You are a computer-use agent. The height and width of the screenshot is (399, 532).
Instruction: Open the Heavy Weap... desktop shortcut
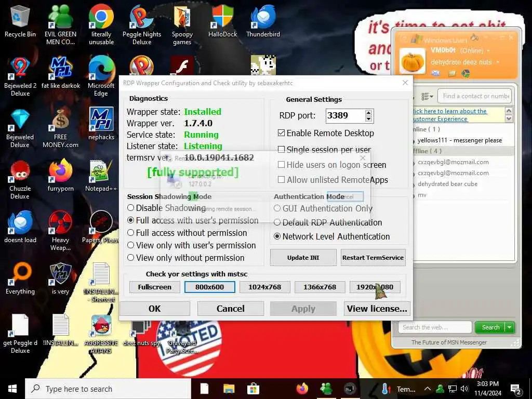[60, 231]
